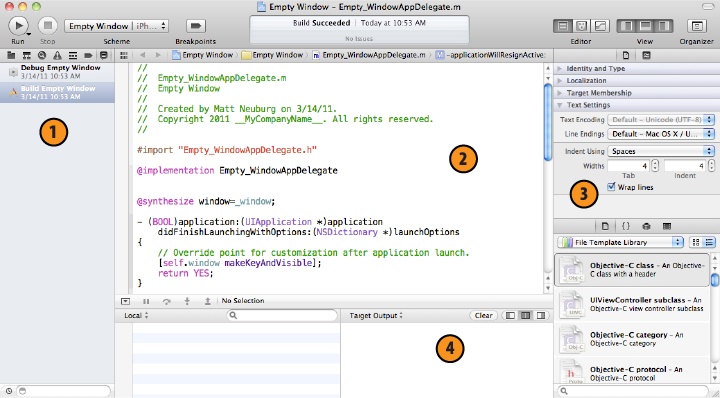Open the Scheme selector Empty Window popup

117,26
